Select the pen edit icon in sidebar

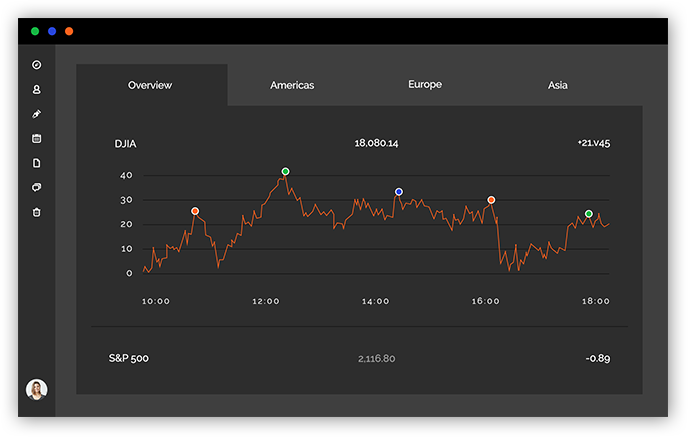click(x=37, y=114)
